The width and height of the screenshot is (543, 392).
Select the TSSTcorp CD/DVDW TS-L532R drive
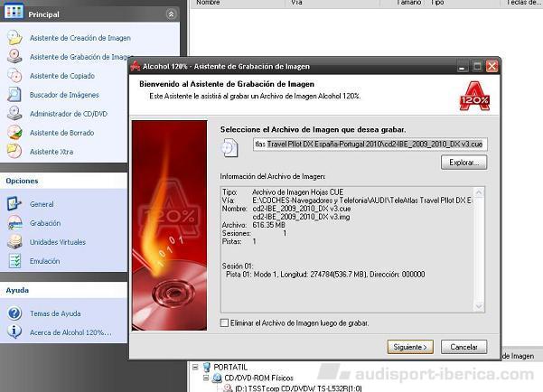tap(298, 388)
